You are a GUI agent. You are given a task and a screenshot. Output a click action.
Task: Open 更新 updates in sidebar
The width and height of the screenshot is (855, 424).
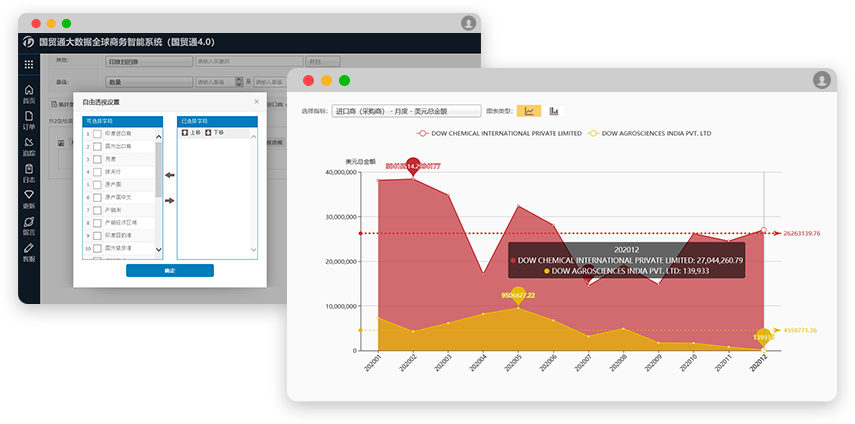pos(29,199)
